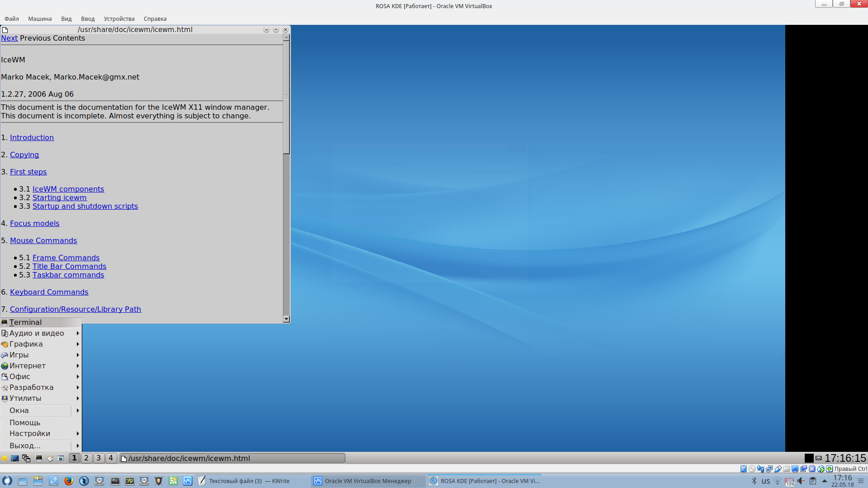
Task: Click the shared folders icon in VirtualBox status bar
Action: [x=786, y=469]
